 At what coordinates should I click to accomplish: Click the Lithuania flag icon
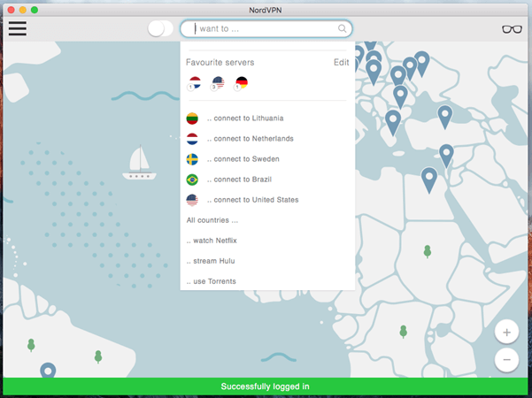192,119
